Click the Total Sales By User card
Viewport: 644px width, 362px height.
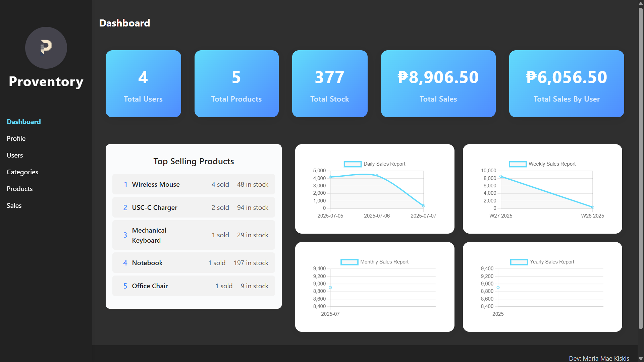click(567, 84)
